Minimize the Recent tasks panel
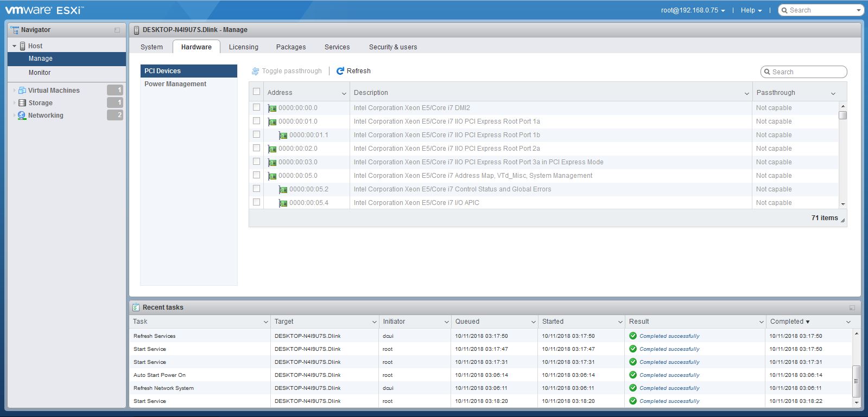The height and width of the screenshot is (417, 868). coord(852,308)
